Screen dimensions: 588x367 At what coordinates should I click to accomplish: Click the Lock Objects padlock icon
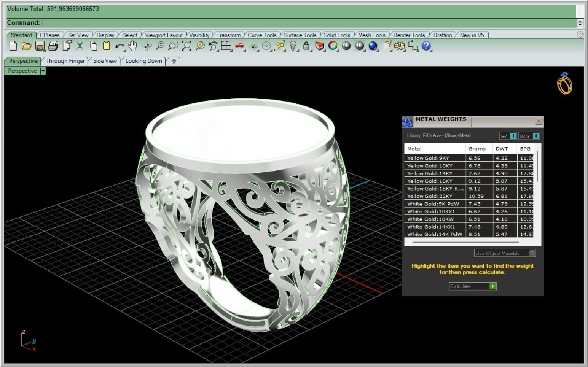point(306,46)
